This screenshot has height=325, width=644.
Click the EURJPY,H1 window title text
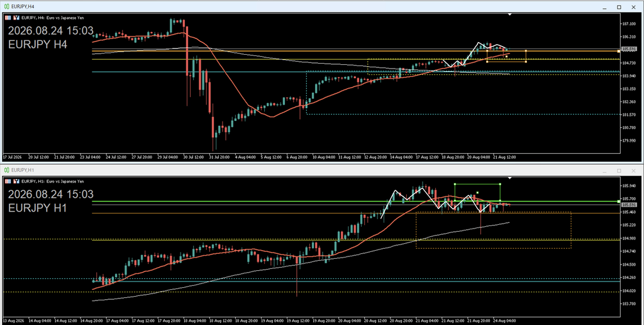(x=22, y=170)
